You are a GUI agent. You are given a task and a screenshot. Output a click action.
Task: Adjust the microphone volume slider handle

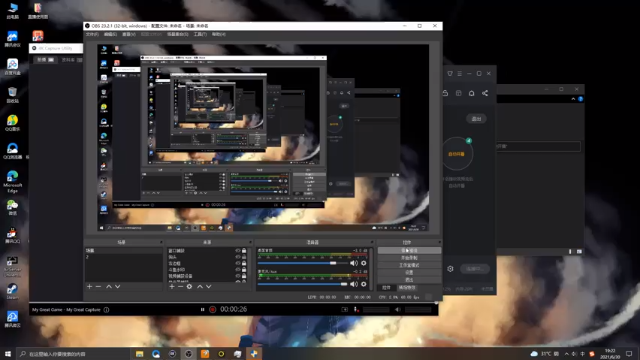click(x=344, y=284)
